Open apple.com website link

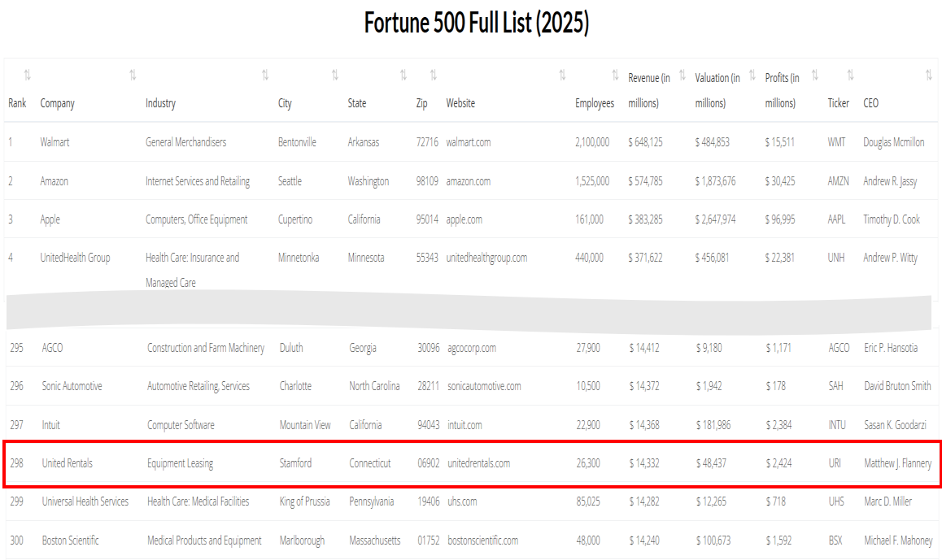click(x=464, y=219)
